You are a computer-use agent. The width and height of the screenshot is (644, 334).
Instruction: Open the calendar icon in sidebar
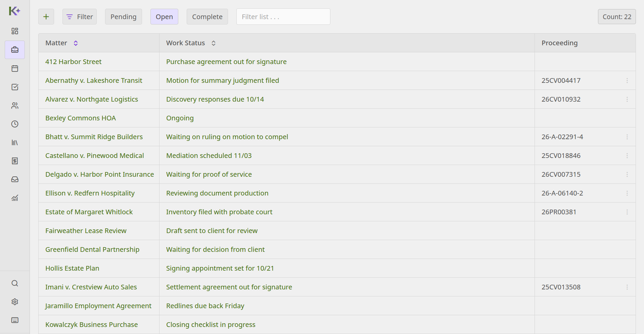15,68
